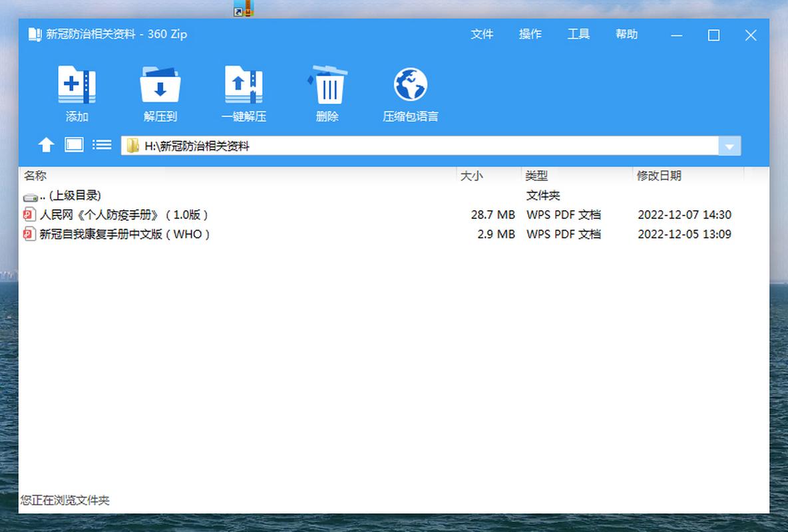Go up one level with arrow icon

(x=46, y=144)
